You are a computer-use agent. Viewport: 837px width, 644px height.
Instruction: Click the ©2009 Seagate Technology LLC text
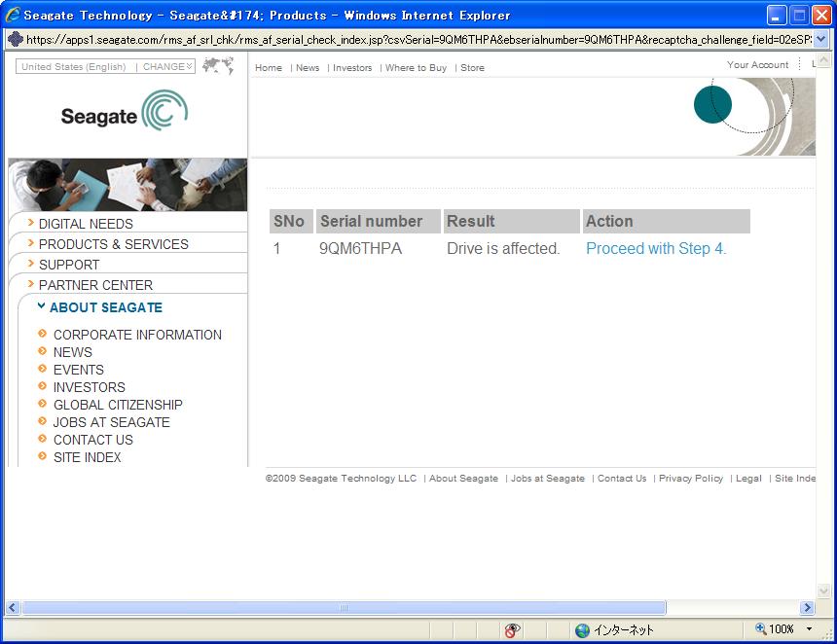click(341, 479)
